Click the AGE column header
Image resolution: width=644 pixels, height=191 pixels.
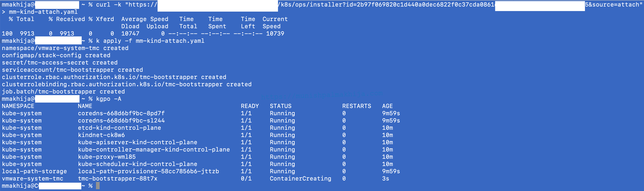pos(387,106)
